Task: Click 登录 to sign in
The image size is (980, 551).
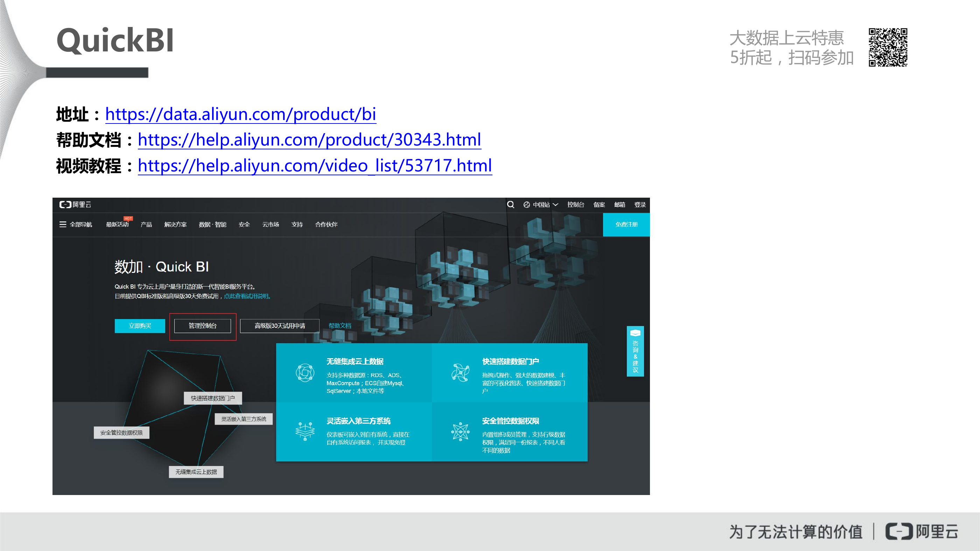Action: pyautogui.click(x=640, y=205)
